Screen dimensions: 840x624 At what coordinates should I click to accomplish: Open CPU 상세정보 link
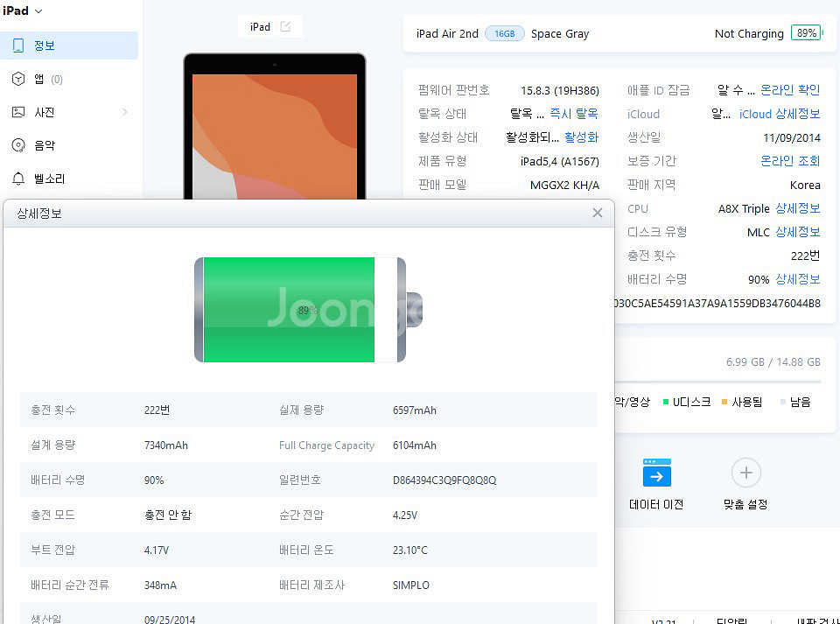[x=797, y=208]
